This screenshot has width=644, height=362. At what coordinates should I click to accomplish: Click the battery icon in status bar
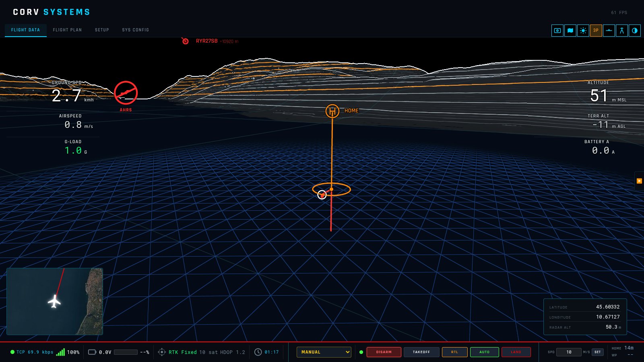pyautogui.click(x=92, y=352)
